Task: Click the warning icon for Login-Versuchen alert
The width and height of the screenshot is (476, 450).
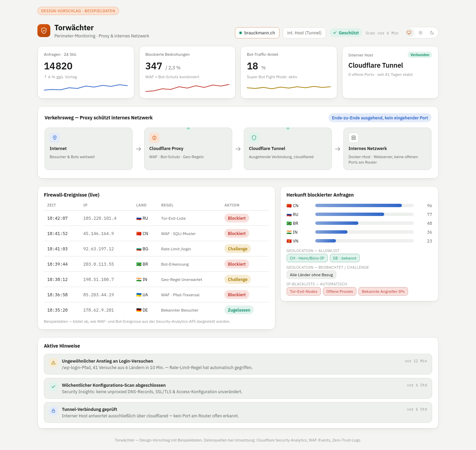Action: [x=53, y=363]
